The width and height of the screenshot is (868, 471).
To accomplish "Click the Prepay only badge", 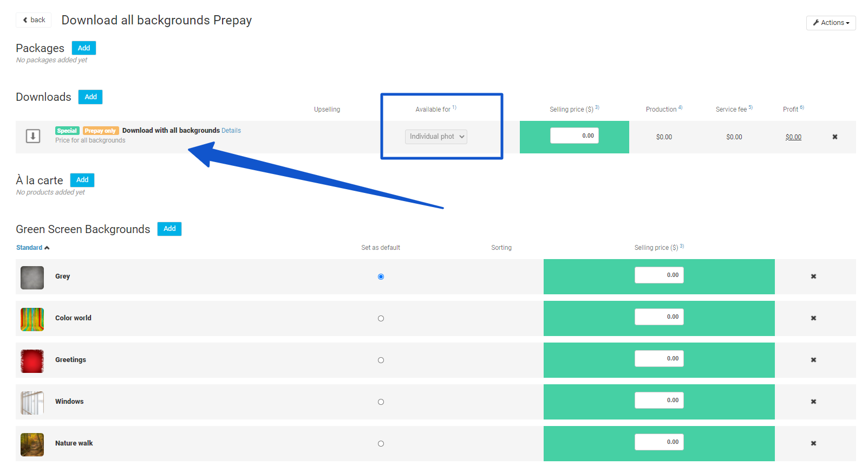I will [x=101, y=131].
